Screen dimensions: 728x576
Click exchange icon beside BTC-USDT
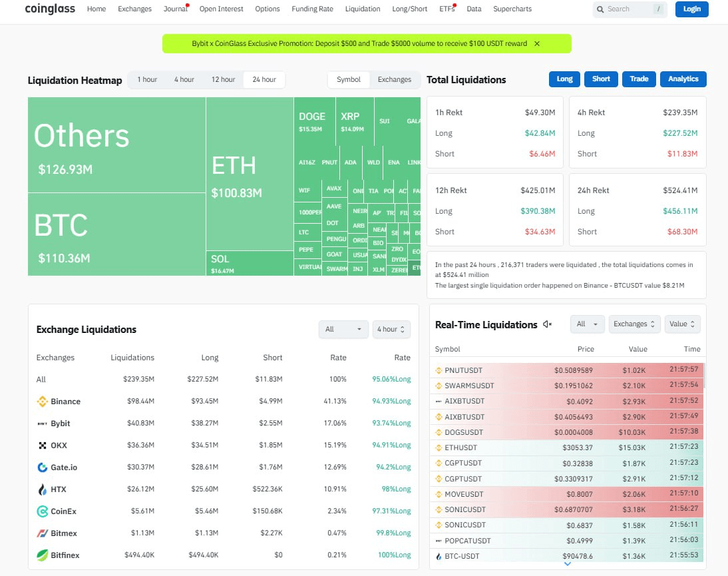coord(439,556)
